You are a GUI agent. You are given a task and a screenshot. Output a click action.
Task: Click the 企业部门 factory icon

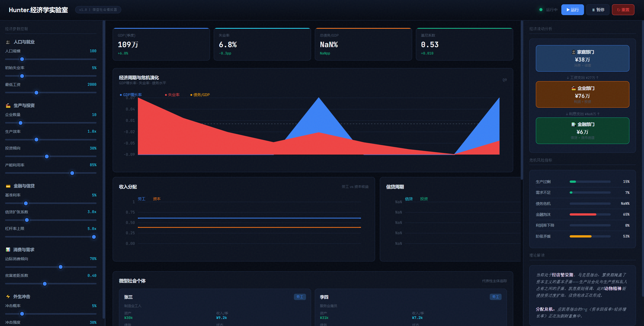(x=573, y=88)
